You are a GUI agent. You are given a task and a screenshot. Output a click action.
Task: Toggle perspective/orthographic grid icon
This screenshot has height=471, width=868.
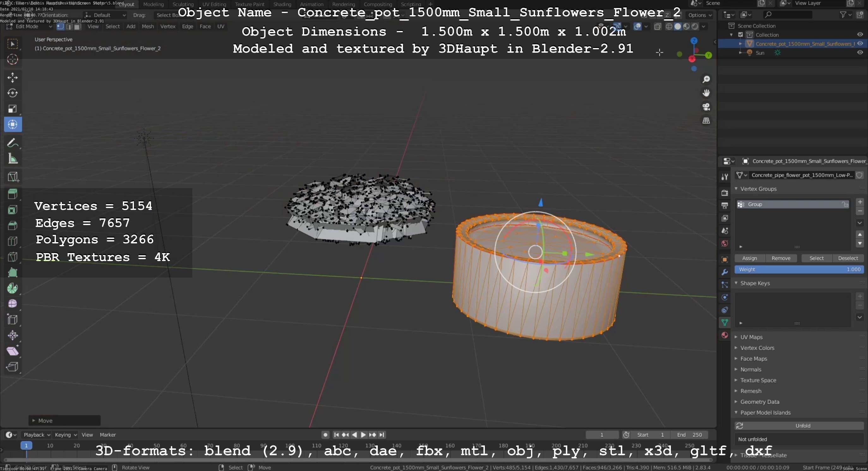point(706,121)
